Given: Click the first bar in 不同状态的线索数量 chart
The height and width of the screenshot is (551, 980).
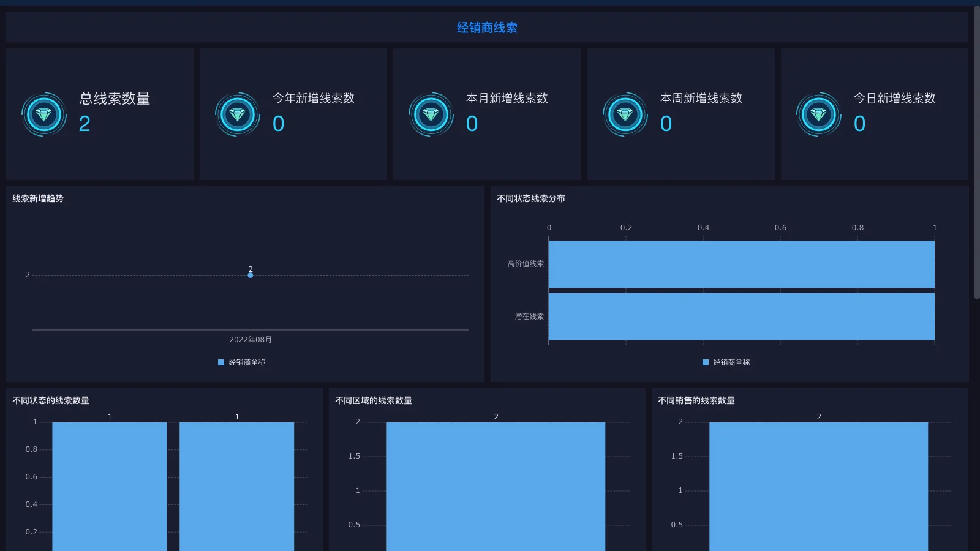Looking at the screenshot, I should [110, 484].
